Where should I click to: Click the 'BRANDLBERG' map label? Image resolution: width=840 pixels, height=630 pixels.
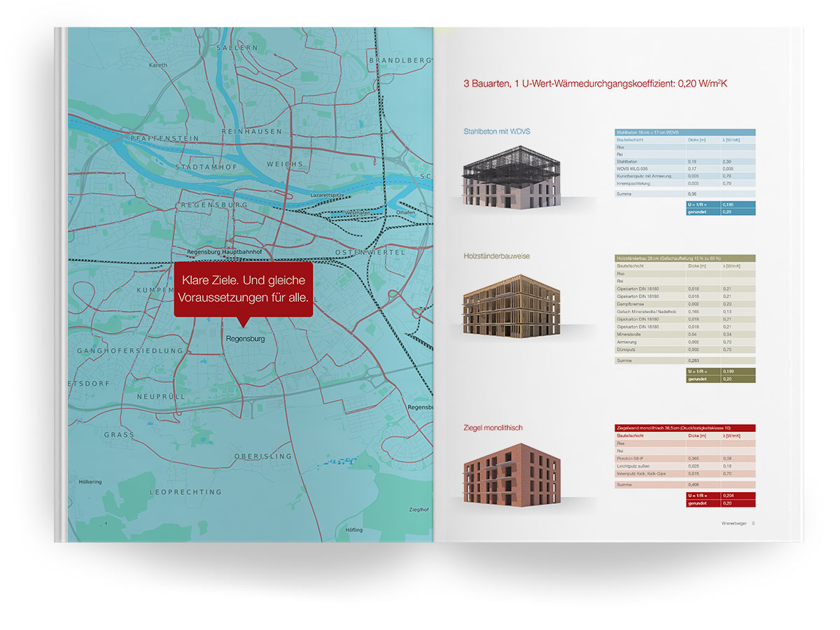[x=399, y=61]
